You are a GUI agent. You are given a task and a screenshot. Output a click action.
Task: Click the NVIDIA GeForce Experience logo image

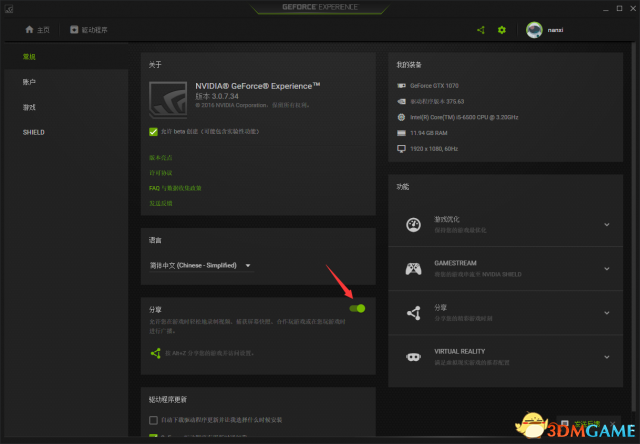168,100
